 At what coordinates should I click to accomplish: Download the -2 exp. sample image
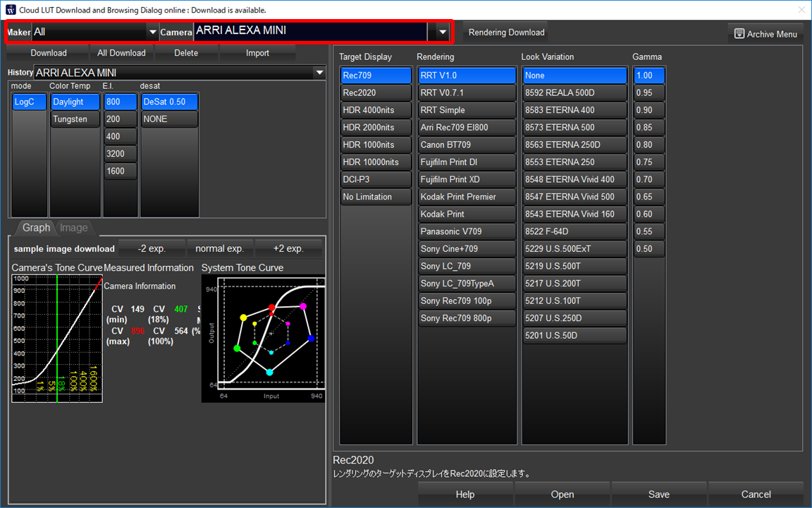152,248
